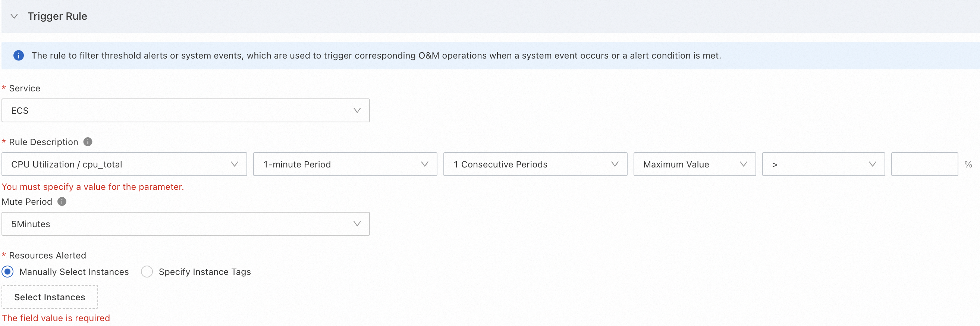Viewport: 980px width, 326px height.
Task: Collapse the Trigger Rule section chevron
Action: 14,16
